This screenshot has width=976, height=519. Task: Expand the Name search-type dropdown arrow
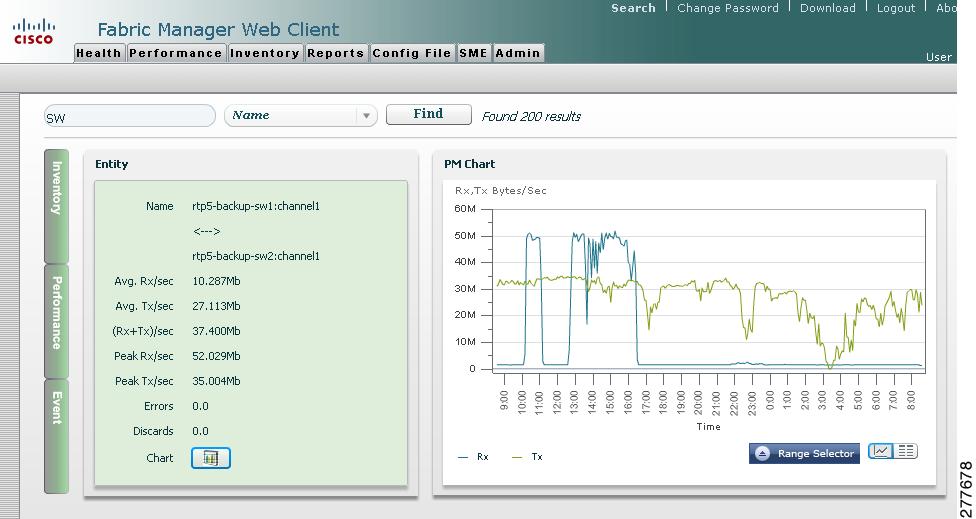pos(367,116)
